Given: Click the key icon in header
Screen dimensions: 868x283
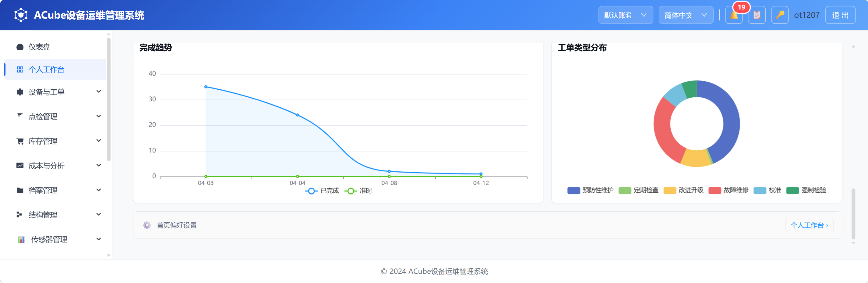Looking at the screenshot, I should pos(780,15).
